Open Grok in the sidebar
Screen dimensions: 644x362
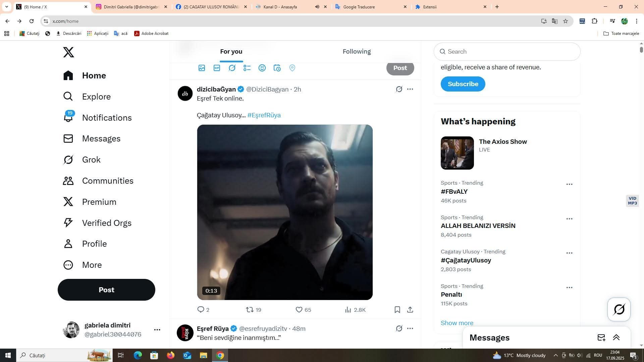[x=82, y=160]
